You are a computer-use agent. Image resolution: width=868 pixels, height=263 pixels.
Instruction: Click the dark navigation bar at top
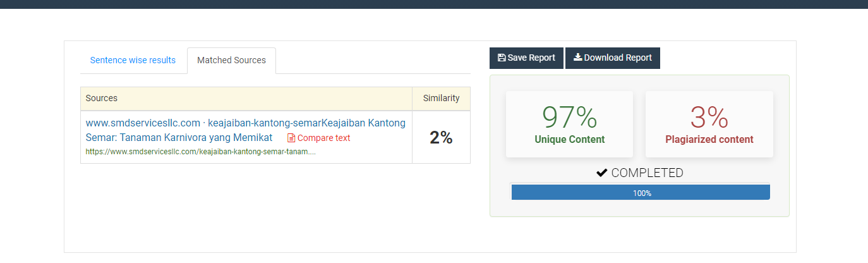434,4
